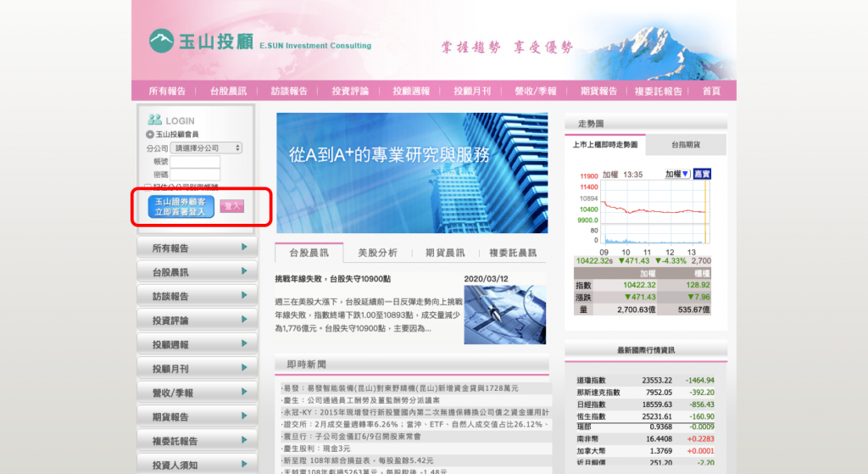The image size is (868, 474).
Task: Click the 南非幣 row value 16.4408
Action: coord(659,438)
